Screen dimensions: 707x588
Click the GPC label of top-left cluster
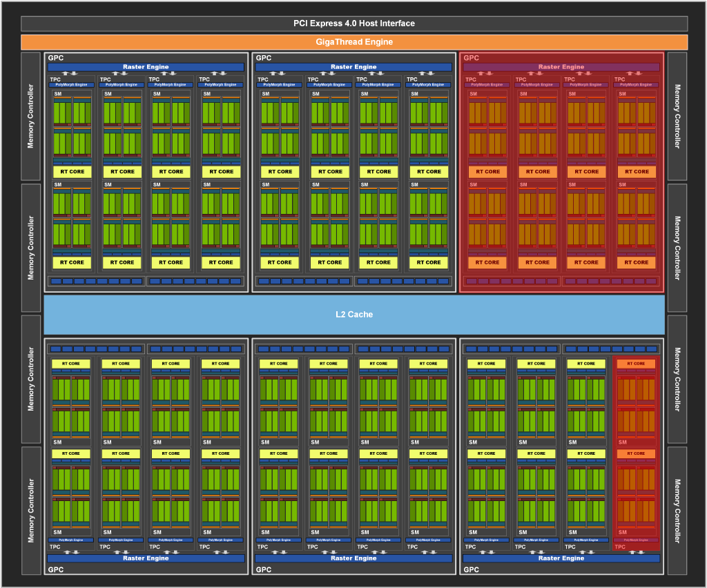[55, 58]
